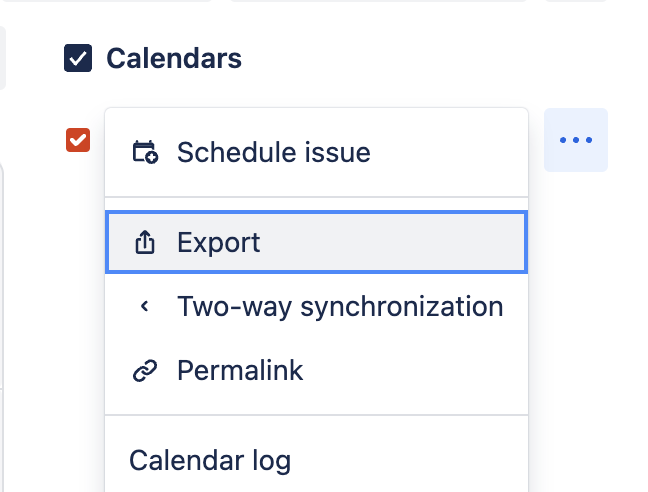This screenshot has height=492, width=648.
Task: Click the left chevron beside Two-way synchronization
Action: pos(145,307)
